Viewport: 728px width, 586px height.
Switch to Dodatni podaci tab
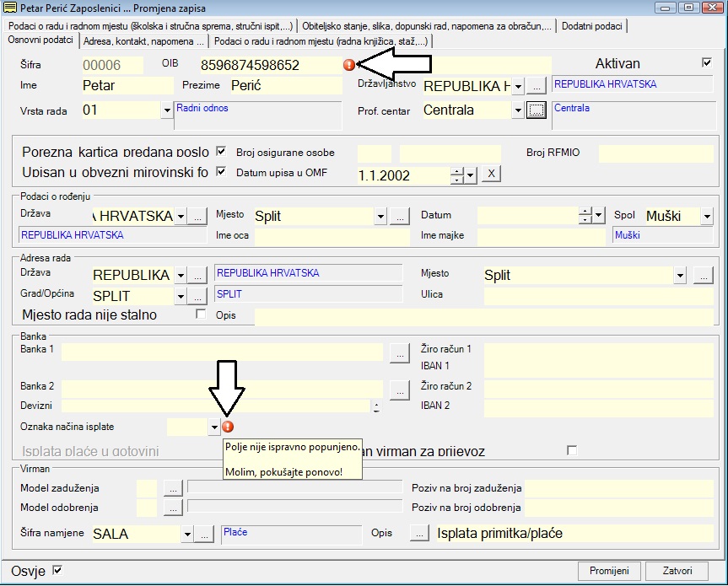click(592, 26)
